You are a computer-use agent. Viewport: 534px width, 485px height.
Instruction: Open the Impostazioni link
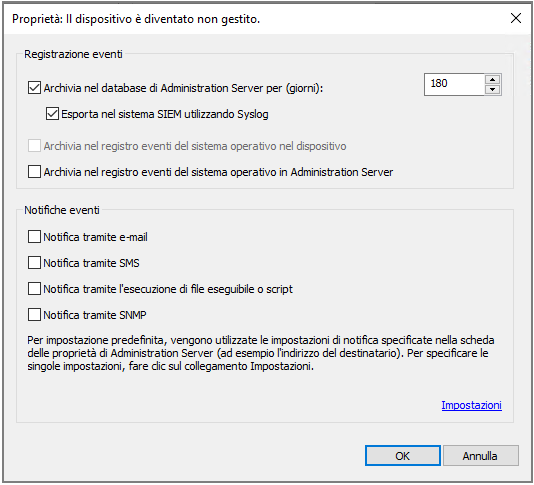[x=471, y=405]
